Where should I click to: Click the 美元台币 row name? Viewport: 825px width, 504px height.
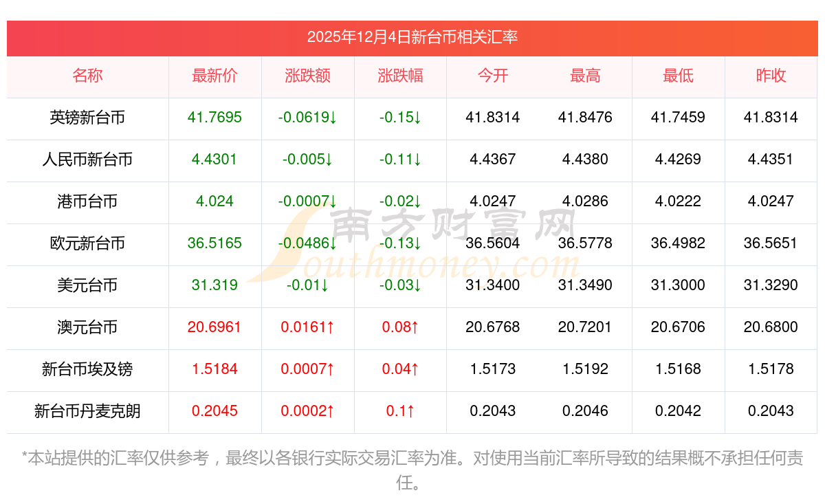click(87, 285)
